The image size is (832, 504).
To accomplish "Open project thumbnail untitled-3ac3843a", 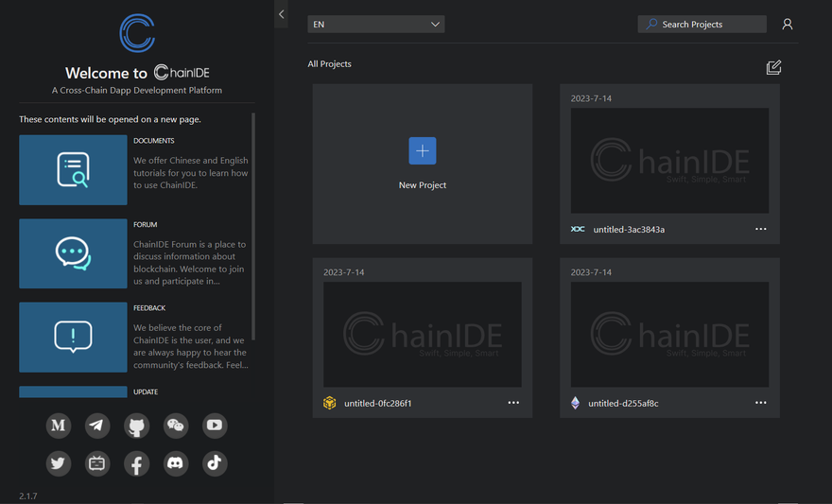I will tap(669, 161).
